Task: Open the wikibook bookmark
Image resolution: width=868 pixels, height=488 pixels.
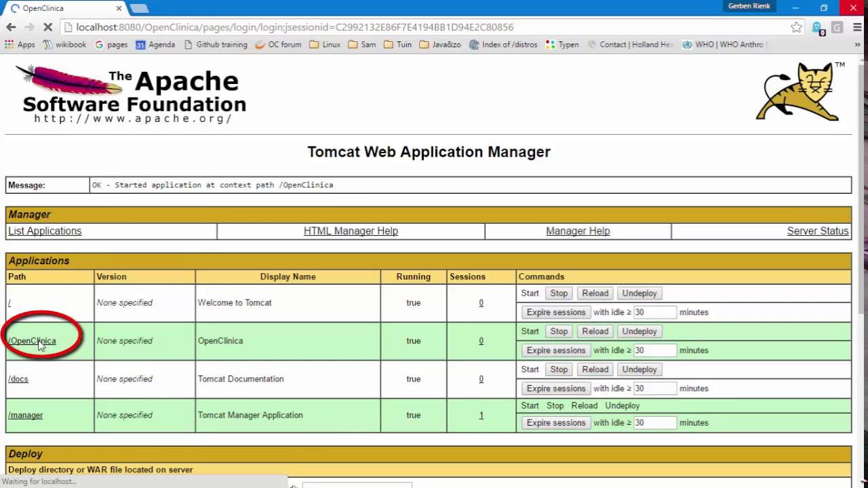Action: [64, 45]
